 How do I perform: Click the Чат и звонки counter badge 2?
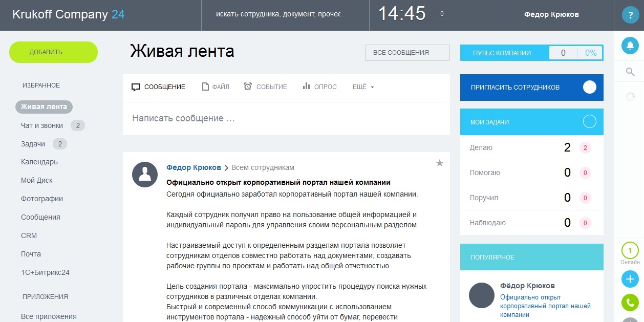tap(78, 125)
